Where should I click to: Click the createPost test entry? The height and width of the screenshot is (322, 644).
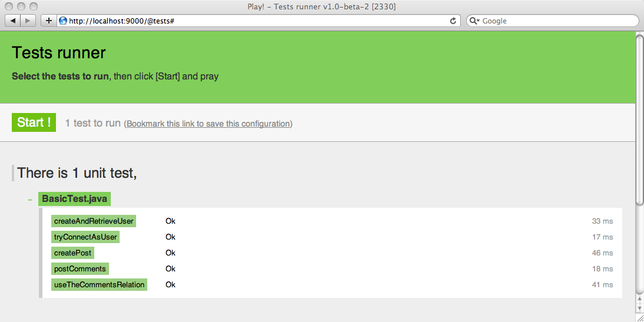click(73, 253)
